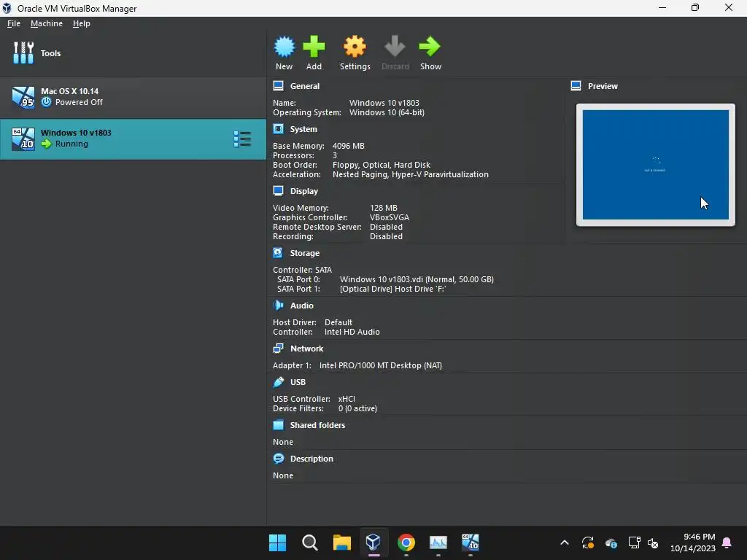Click the Storage section heading
The image size is (747, 560).
tap(305, 253)
